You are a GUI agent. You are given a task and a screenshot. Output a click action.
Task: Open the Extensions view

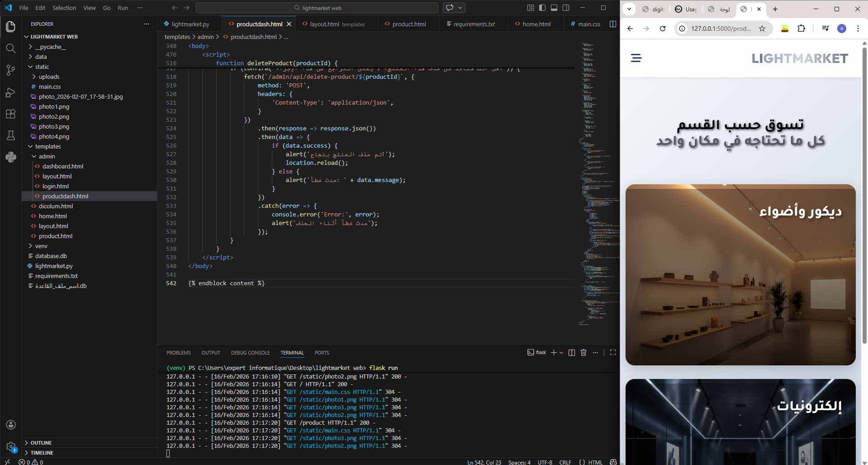tap(11, 114)
